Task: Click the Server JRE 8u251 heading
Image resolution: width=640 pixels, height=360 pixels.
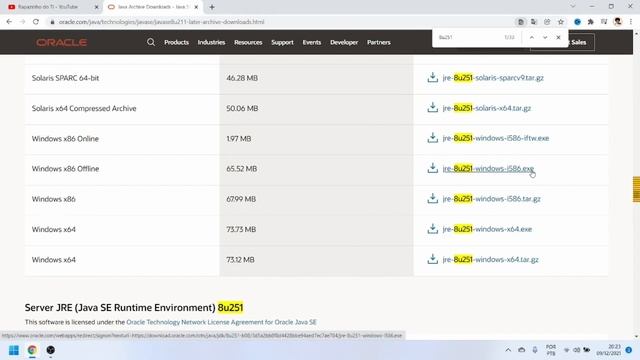Action: click(134, 307)
